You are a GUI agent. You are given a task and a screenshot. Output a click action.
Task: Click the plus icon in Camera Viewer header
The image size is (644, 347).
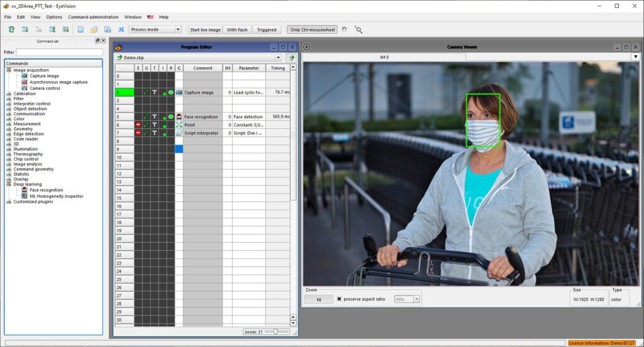pyautogui.click(x=307, y=47)
